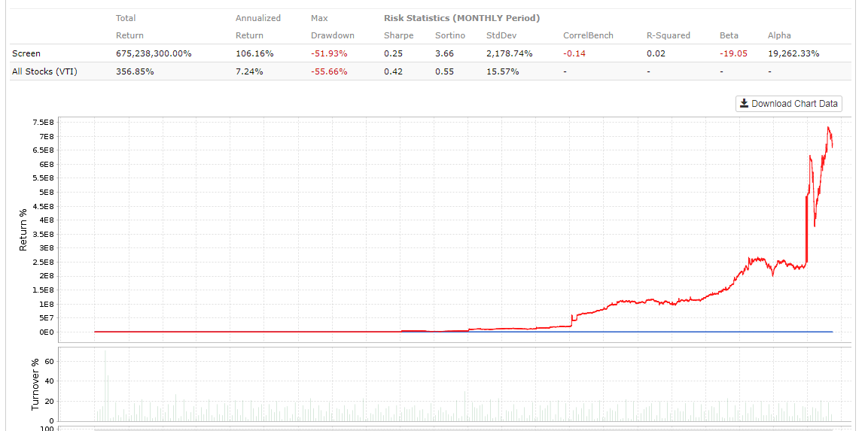The image size is (868, 431).
Task: Click the StdDev column header
Action: pos(501,35)
